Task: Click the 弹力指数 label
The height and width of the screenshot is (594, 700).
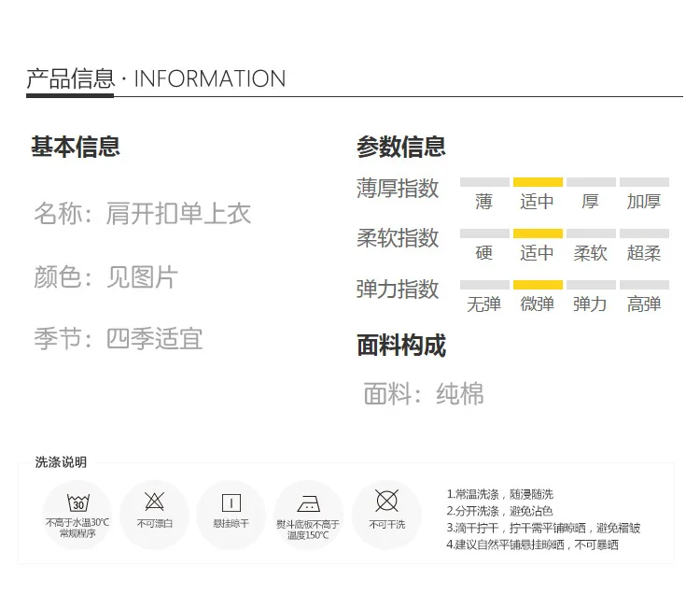Action: coord(398,289)
